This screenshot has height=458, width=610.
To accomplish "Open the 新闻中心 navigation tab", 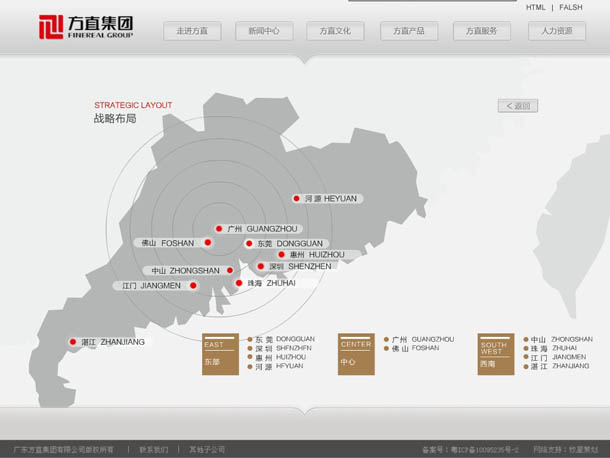I will 264,31.
